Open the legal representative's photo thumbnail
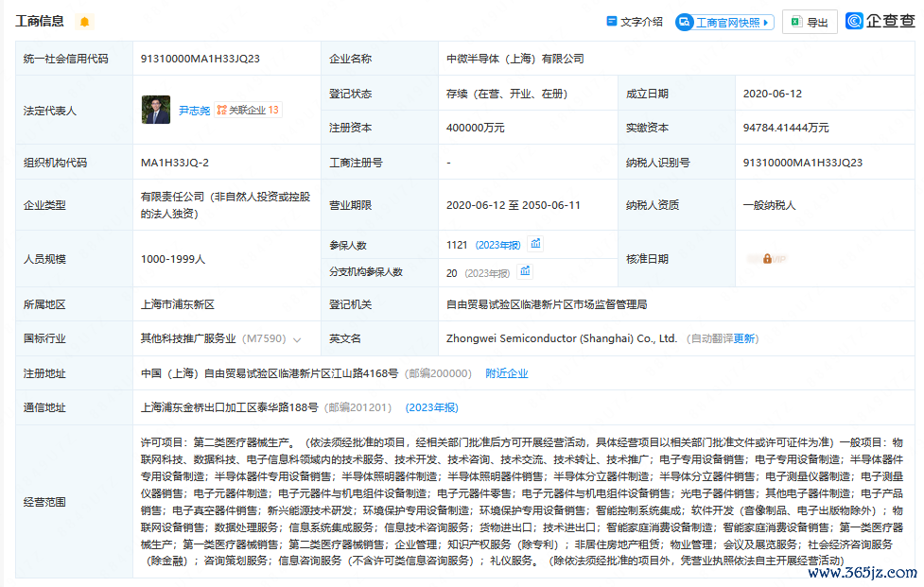924x587 pixels. 155,110
